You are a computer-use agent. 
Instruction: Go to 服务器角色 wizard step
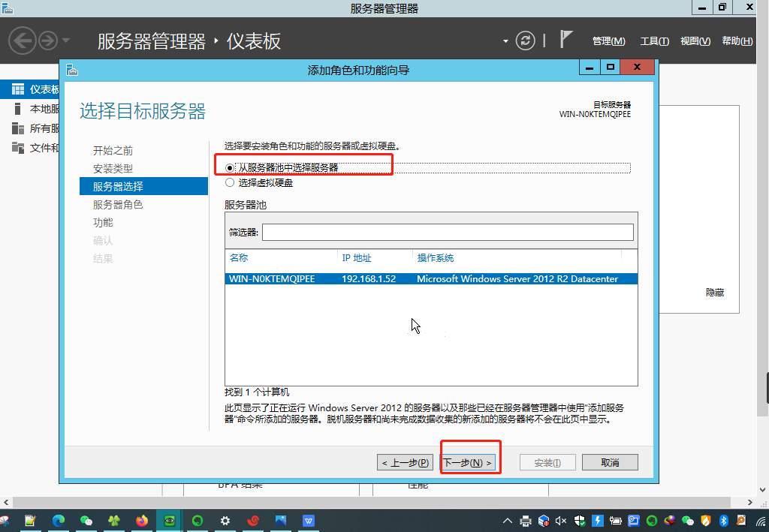tap(118, 204)
